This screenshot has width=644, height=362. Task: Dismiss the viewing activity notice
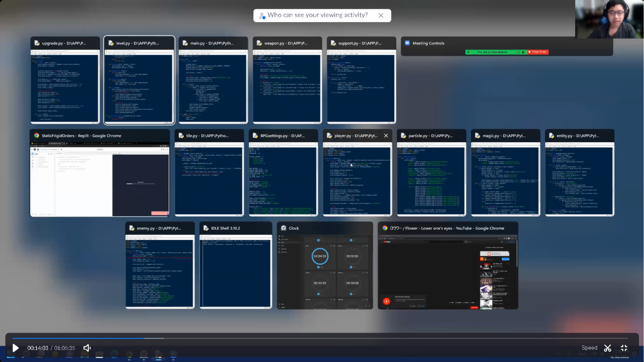click(x=381, y=16)
